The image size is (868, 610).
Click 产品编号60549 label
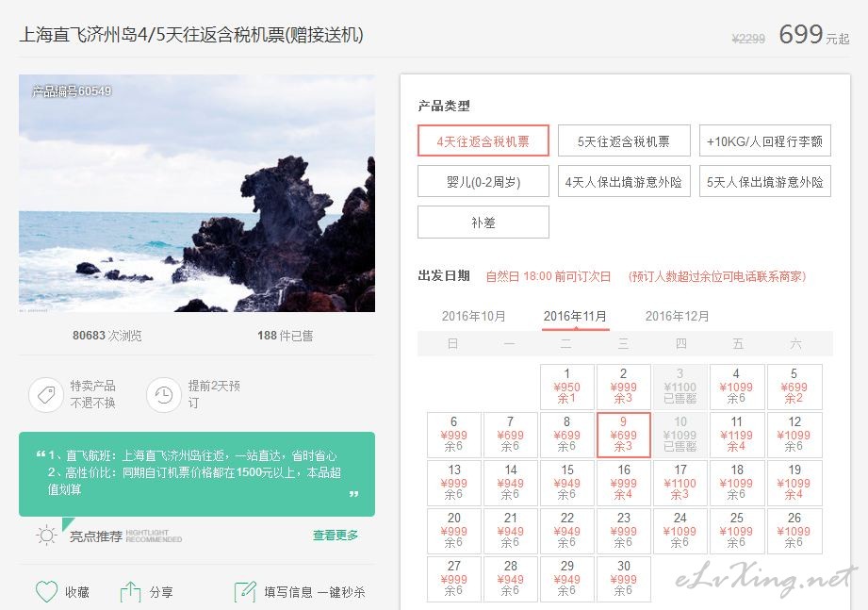pos(72,91)
